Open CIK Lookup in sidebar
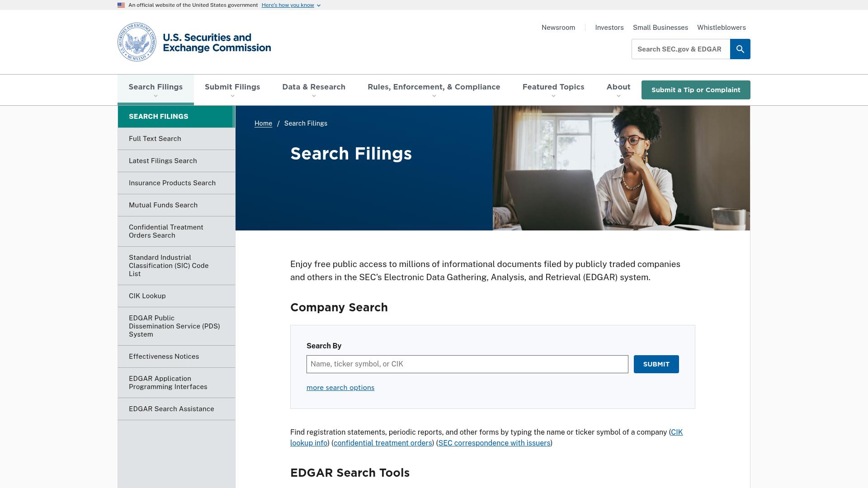The width and height of the screenshot is (868, 488). [176, 296]
